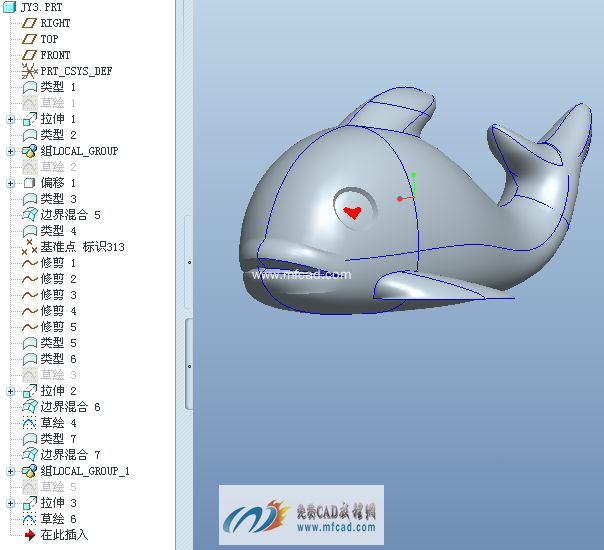604x550 pixels.
Task: Select the greyed 草绘 3 row
Action: coord(49,375)
